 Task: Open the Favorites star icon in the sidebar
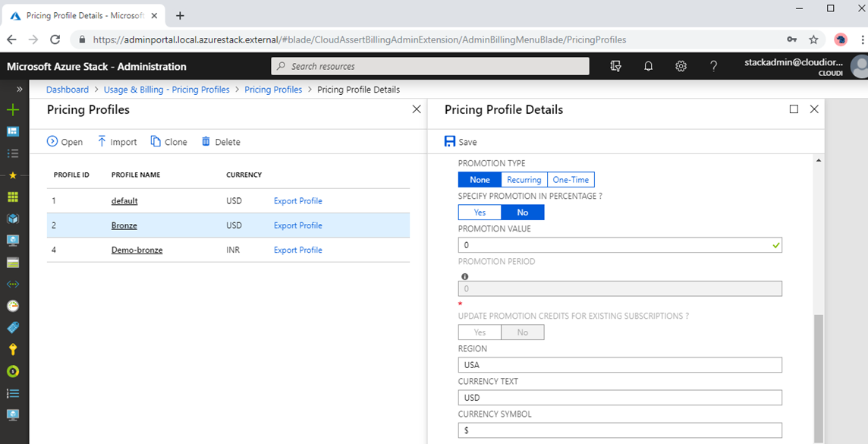[12, 175]
